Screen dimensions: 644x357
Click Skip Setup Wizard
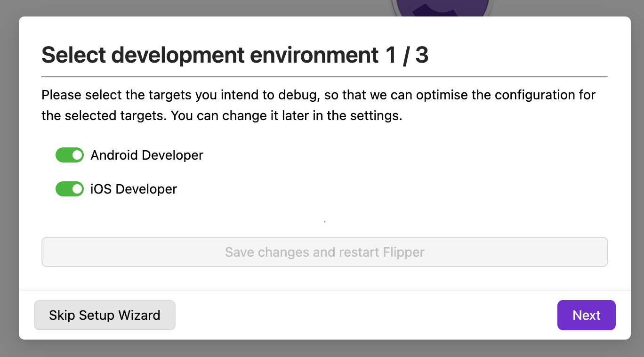[105, 315]
